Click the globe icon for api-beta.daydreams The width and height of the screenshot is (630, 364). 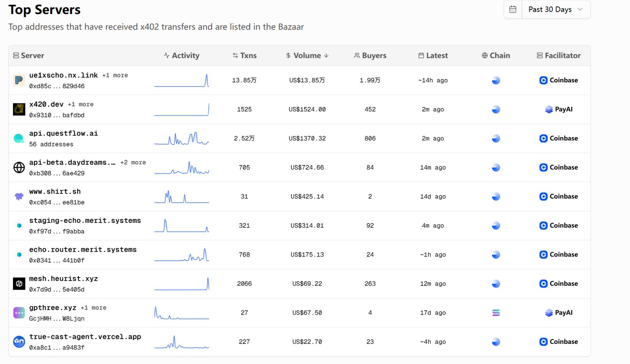pos(19,167)
